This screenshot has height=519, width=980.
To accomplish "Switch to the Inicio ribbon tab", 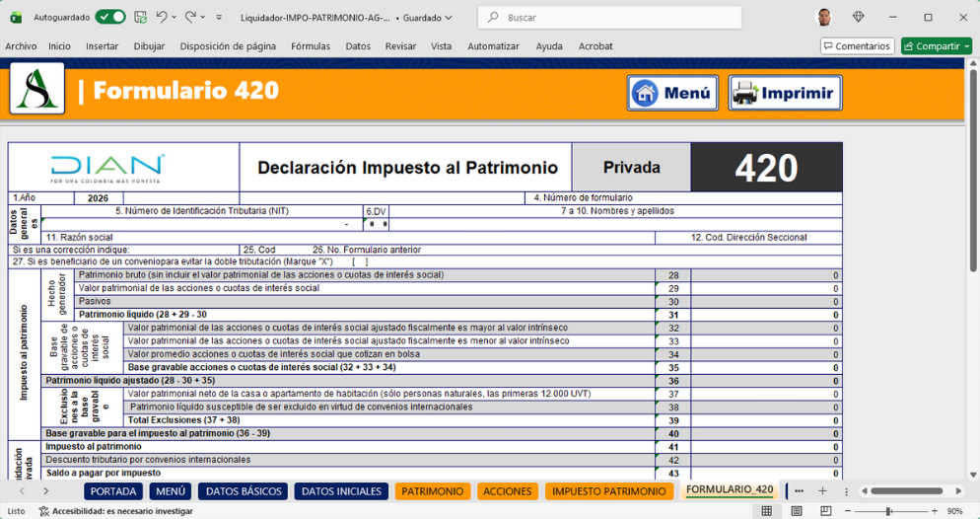I will [59, 46].
